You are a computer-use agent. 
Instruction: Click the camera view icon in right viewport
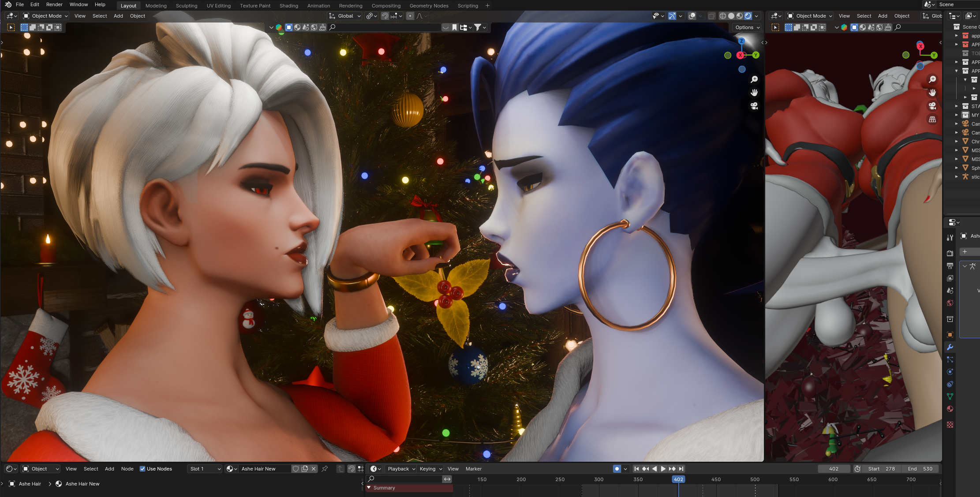tap(932, 106)
